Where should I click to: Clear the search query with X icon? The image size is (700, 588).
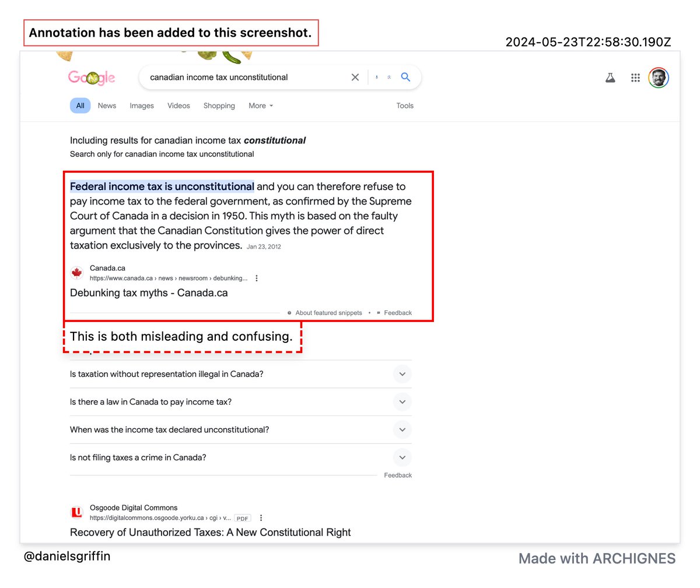[355, 77]
